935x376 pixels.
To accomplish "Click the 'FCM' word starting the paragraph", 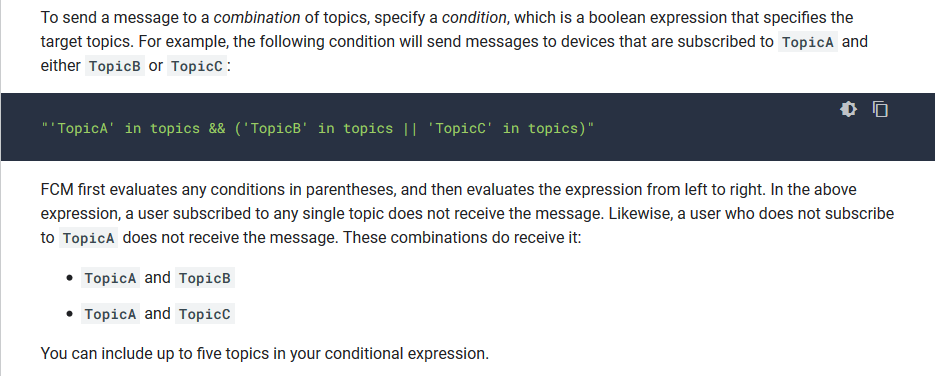I will tap(55, 189).
